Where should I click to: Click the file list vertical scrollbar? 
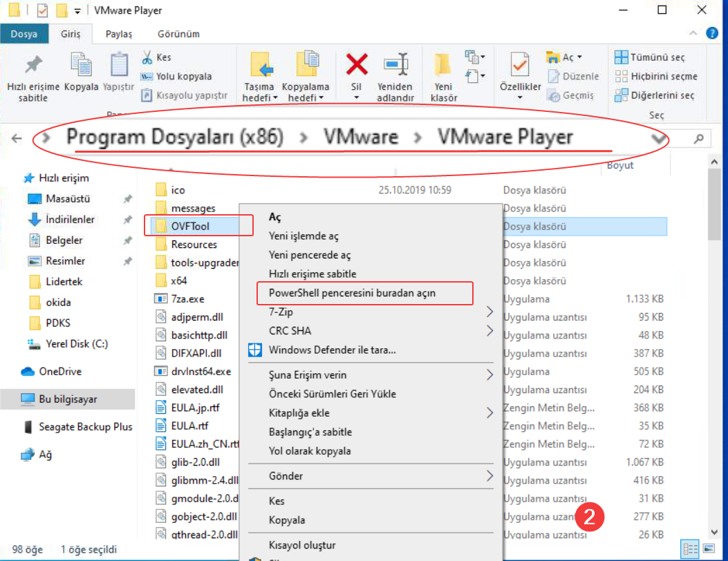[714, 205]
